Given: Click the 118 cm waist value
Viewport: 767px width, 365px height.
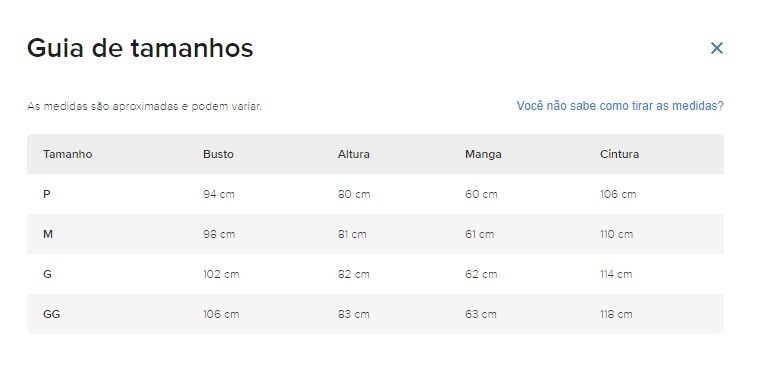Looking at the screenshot, I should 616,314.
